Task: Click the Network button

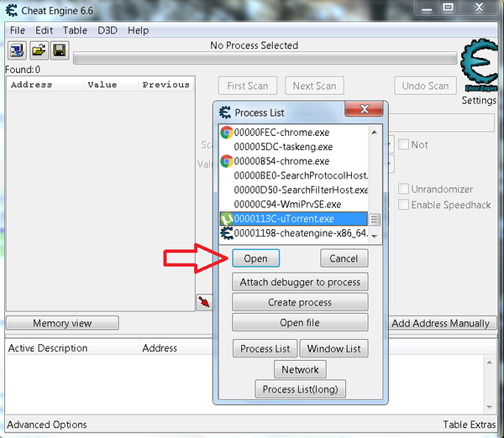Action: pos(300,369)
